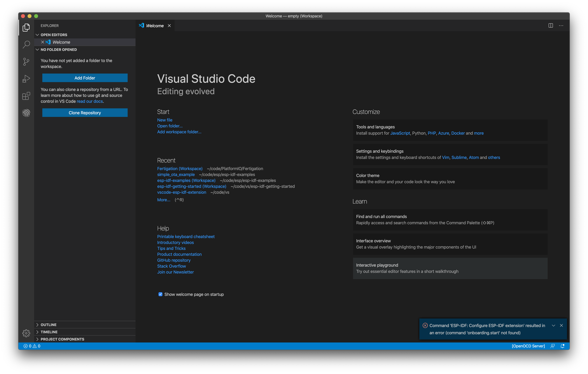588x374 pixels.
Task: Open notifications bell in status bar
Action: click(562, 346)
